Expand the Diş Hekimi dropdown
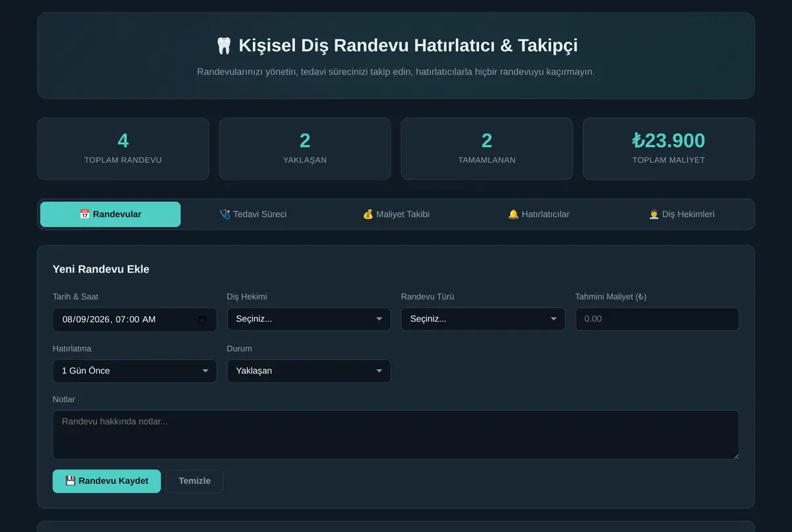This screenshot has width=792, height=532. coord(309,319)
